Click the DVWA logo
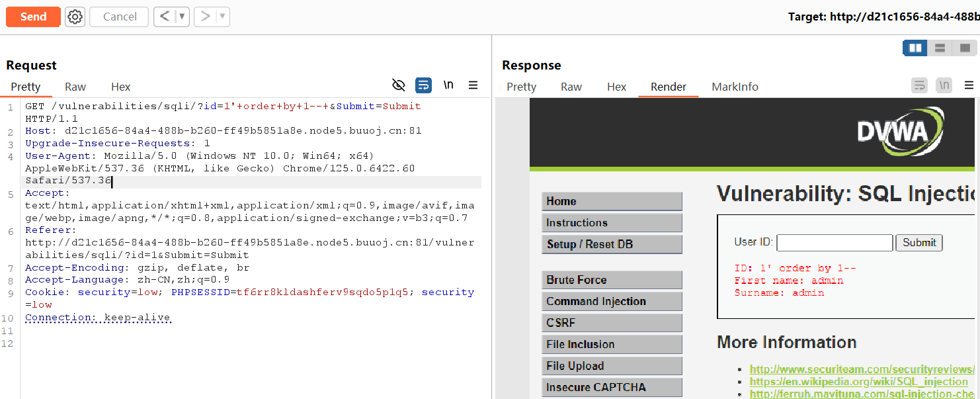980x399 pixels. point(901,131)
